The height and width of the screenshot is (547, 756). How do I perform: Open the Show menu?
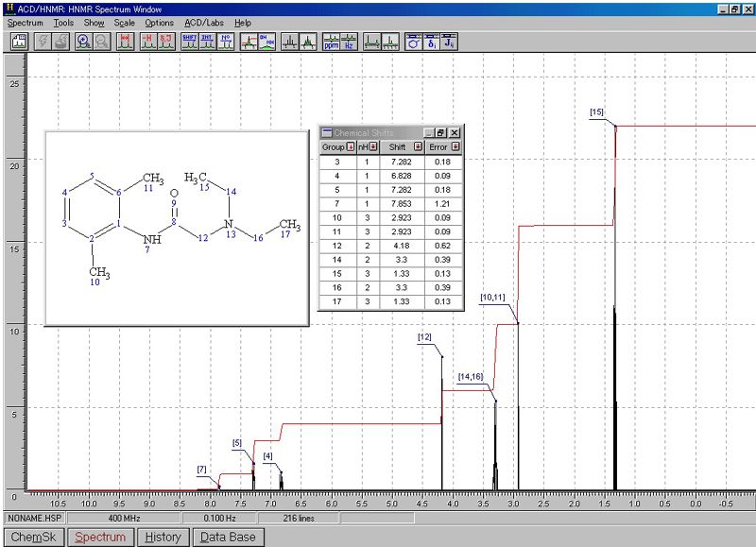point(94,23)
